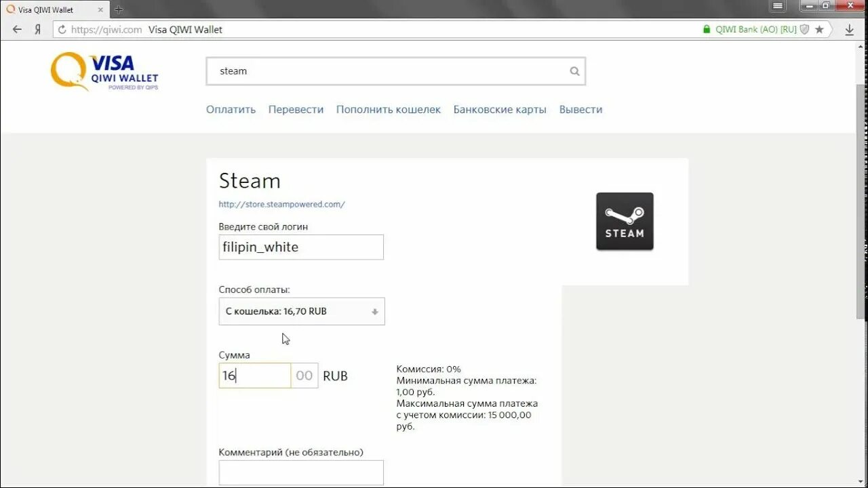The image size is (868, 488).
Task: Reload the page with the refresh icon
Action: [62, 29]
